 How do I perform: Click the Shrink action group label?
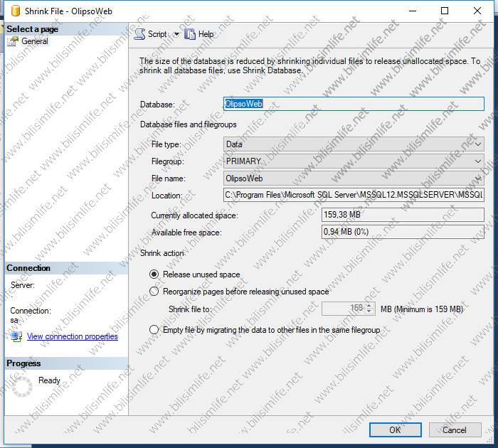162,253
